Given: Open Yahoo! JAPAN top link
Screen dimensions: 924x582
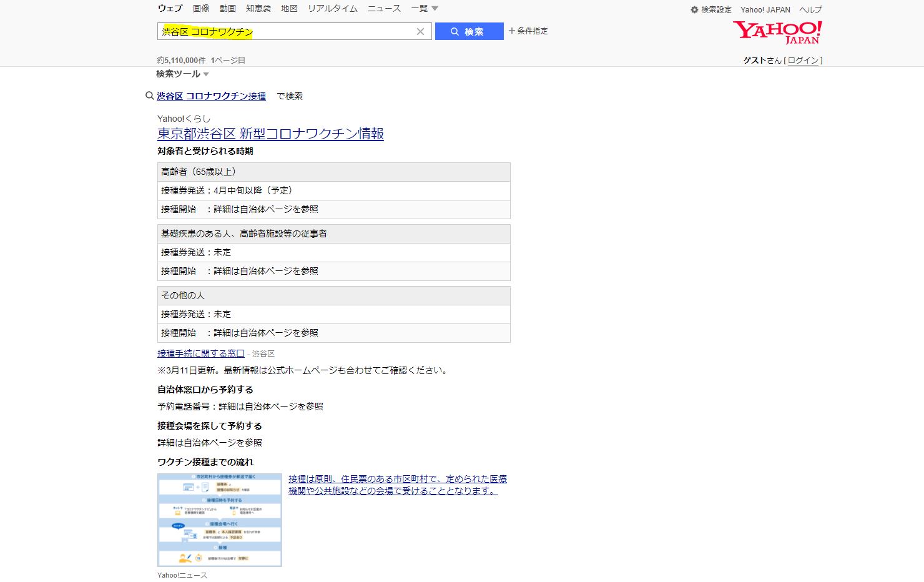Looking at the screenshot, I should coord(765,9).
